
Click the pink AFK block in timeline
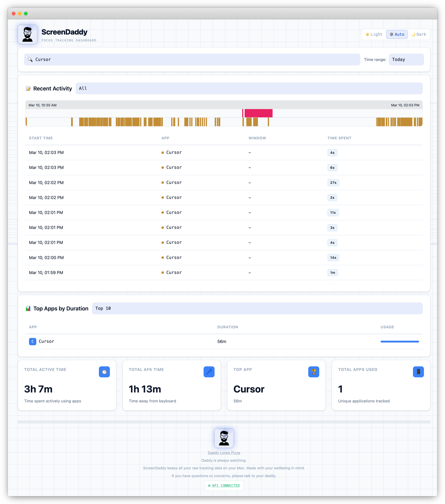(x=258, y=113)
